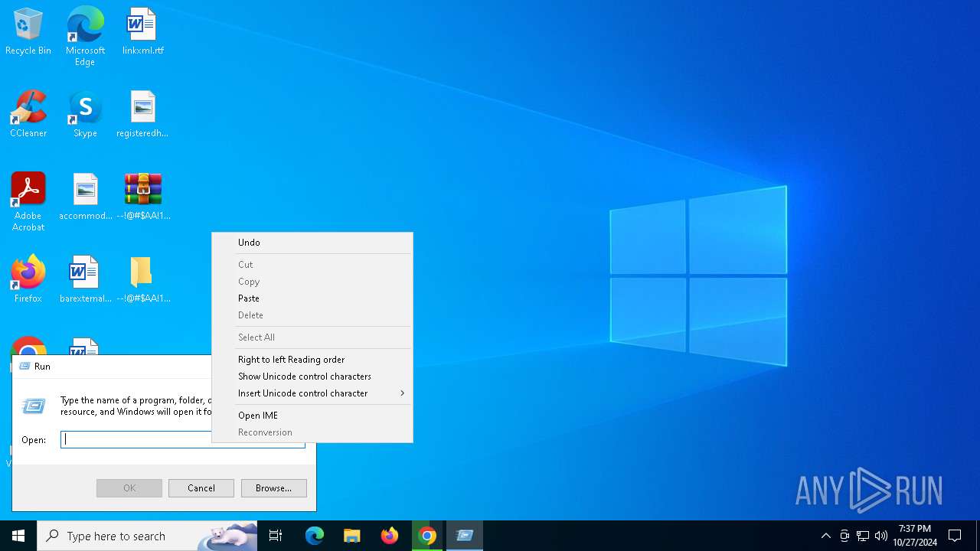Image resolution: width=980 pixels, height=551 pixels.
Task: Open the CCleaner desktop shortcut
Action: click(x=28, y=115)
